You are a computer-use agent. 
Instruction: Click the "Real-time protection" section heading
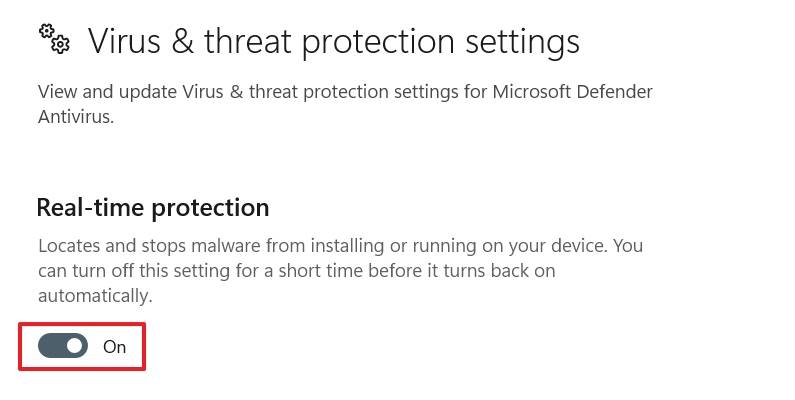coord(153,207)
